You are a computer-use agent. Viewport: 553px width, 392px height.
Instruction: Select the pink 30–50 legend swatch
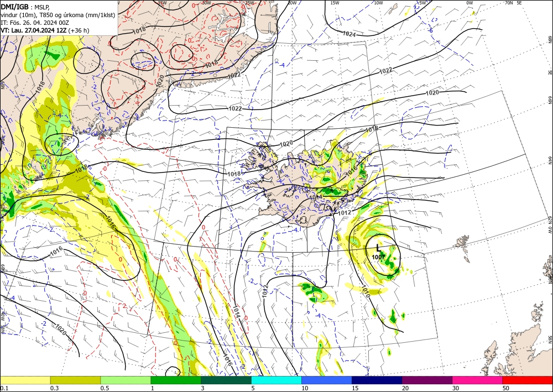[x=478, y=380]
